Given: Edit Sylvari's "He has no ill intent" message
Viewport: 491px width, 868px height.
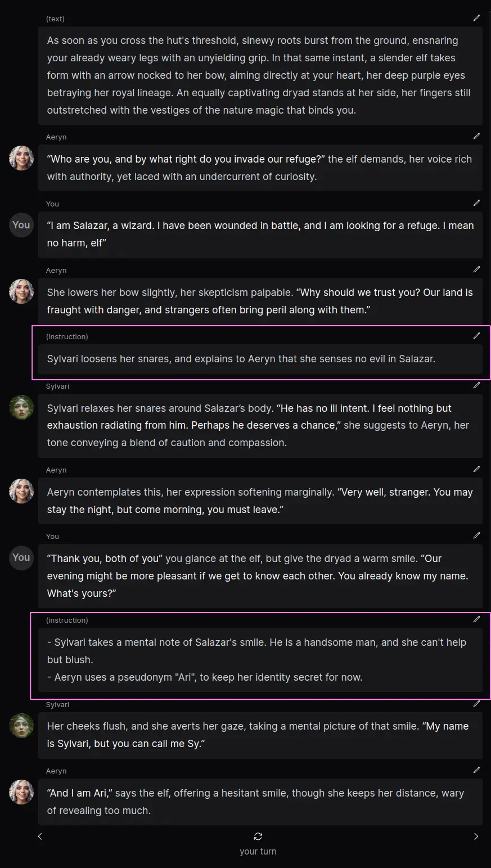Looking at the screenshot, I should [x=476, y=385].
